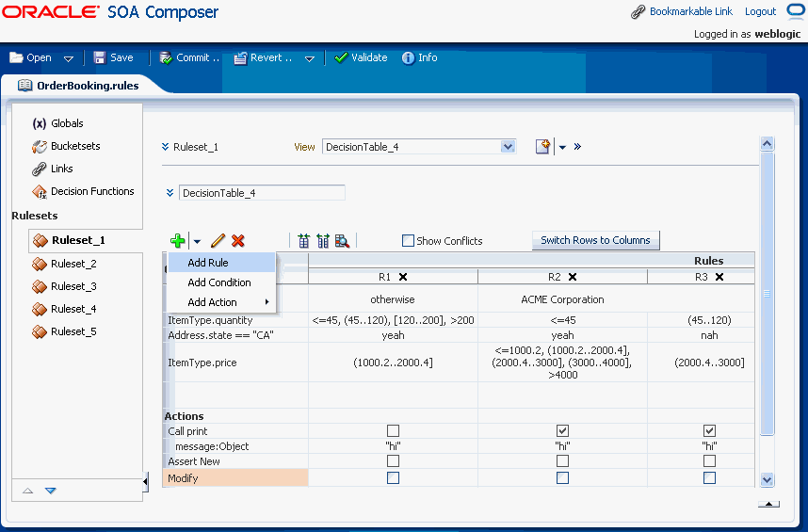The image size is (808, 532).
Task: Open the Add Action submenu
Action: tap(221, 302)
